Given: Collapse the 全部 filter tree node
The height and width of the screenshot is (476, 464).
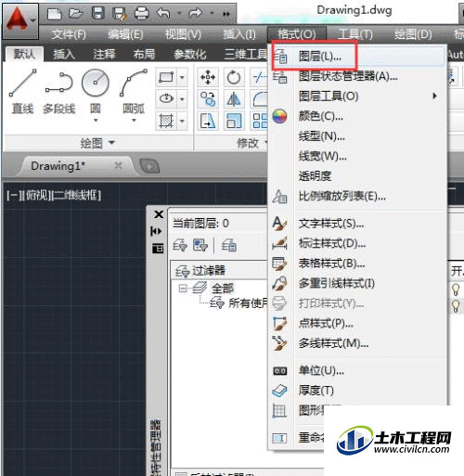Looking at the screenshot, I should pos(183,289).
